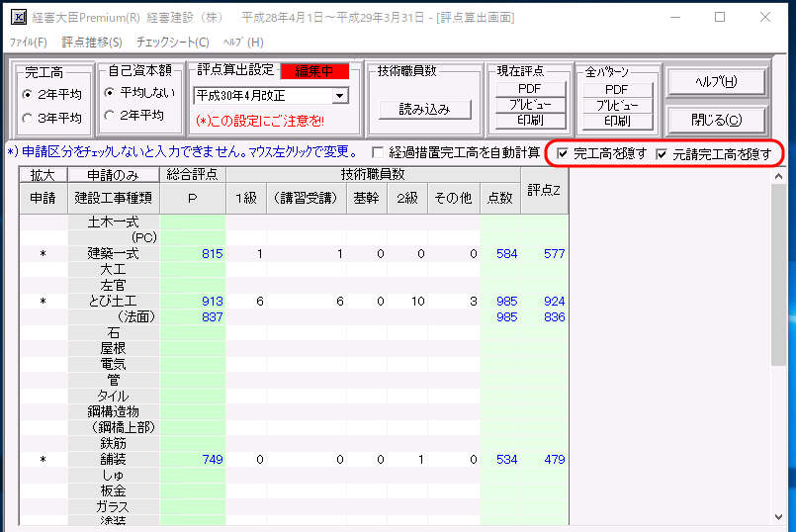Click the 鋼構造物 row label
796x532 pixels.
pos(113,411)
